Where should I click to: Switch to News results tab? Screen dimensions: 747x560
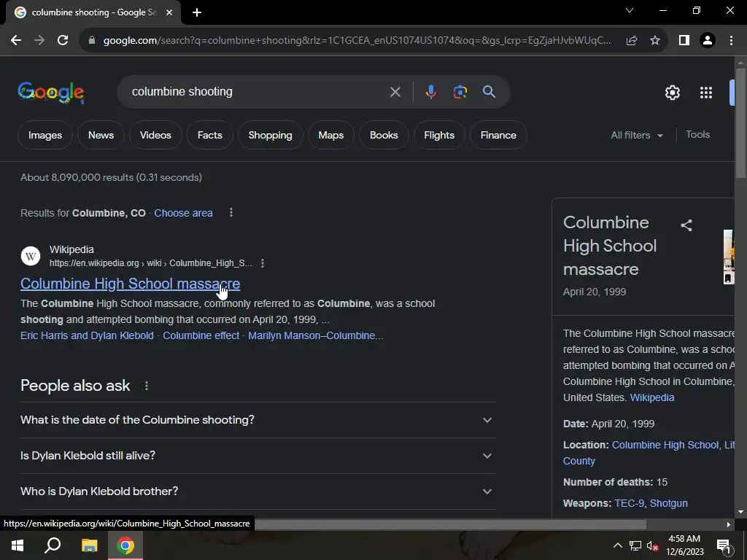point(101,135)
